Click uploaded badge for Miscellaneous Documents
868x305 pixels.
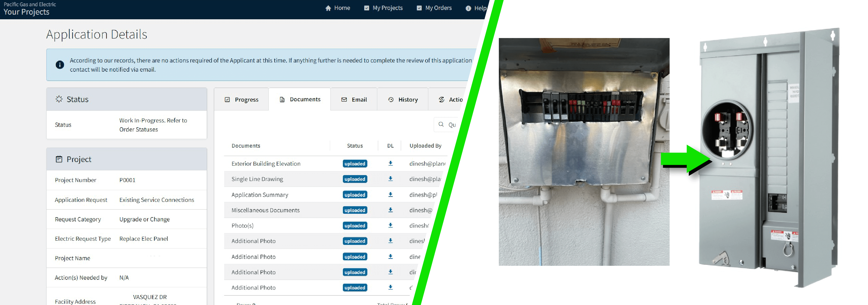coord(355,210)
